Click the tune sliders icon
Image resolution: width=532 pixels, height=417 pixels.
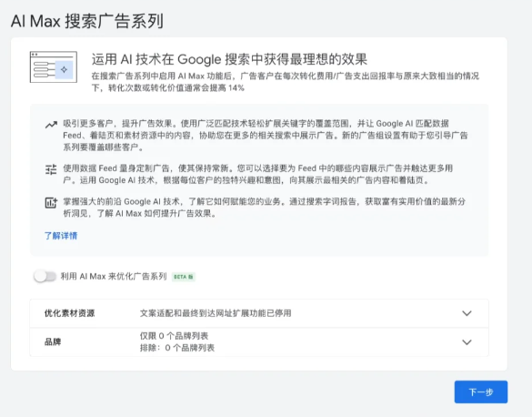click(x=51, y=169)
